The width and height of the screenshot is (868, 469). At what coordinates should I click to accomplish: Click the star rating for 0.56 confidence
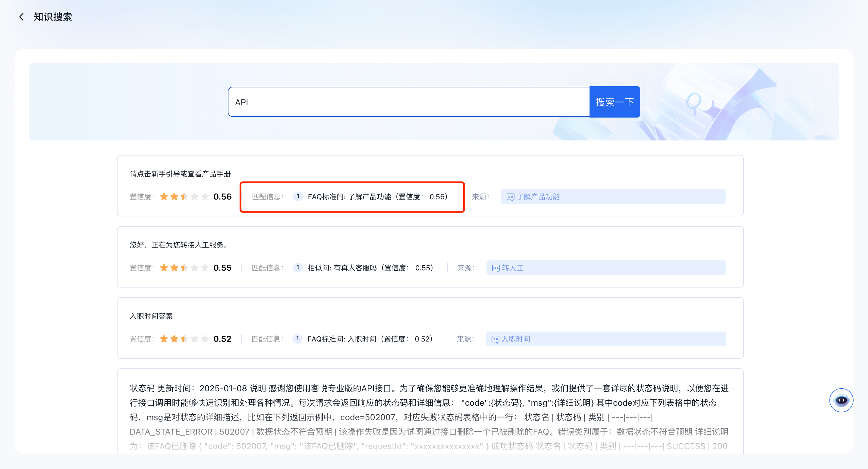point(184,197)
